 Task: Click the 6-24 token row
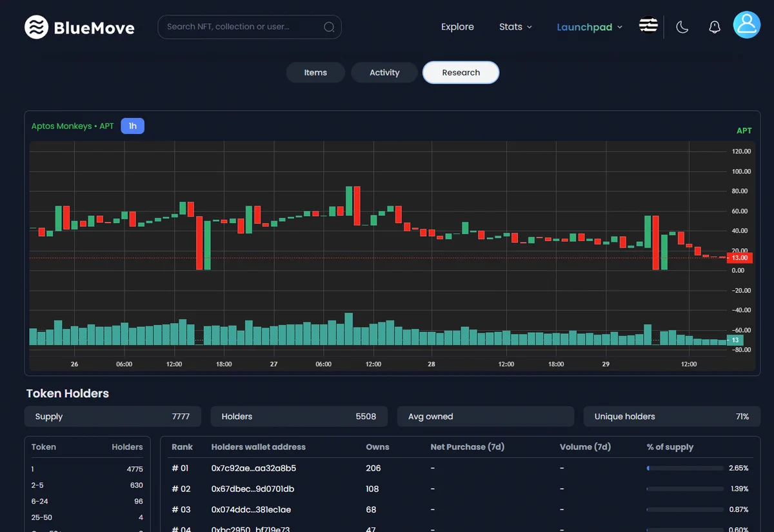tap(87, 501)
